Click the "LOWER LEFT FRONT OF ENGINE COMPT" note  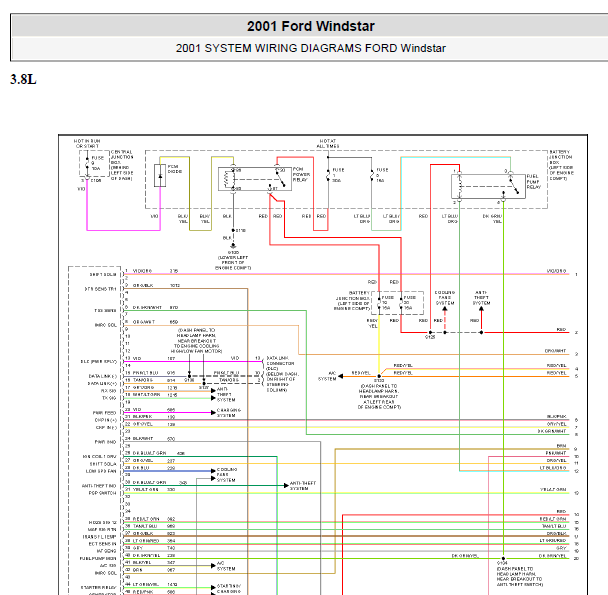pos(233,263)
